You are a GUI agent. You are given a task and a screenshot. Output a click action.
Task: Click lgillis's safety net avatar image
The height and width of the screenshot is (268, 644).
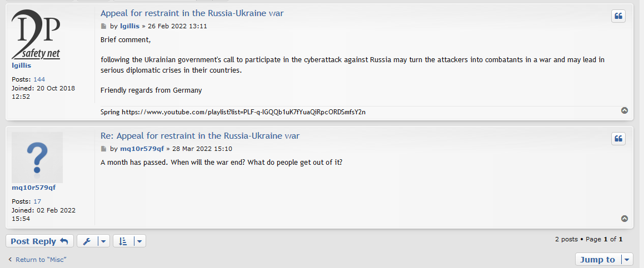click(x=36, y=35)
